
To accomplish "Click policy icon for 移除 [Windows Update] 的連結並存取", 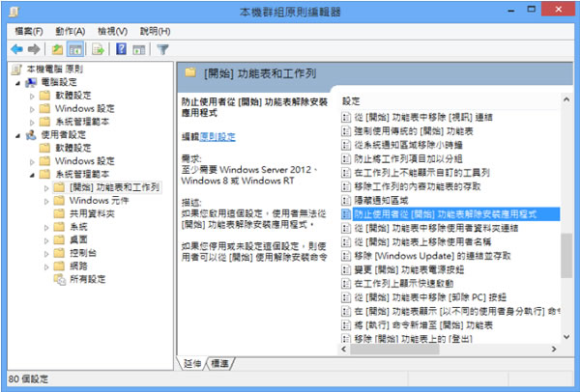I will point(346,256).
